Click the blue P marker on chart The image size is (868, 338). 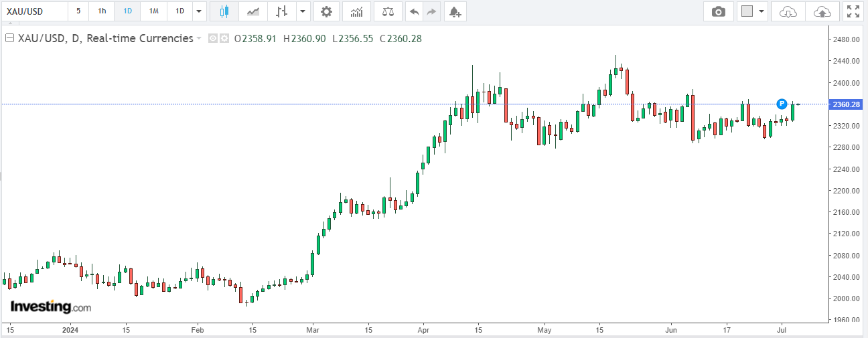point(782,104)
